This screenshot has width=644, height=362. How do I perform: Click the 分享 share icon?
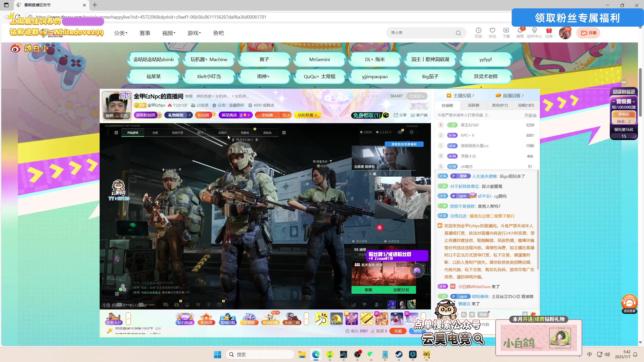pos(400,115)
